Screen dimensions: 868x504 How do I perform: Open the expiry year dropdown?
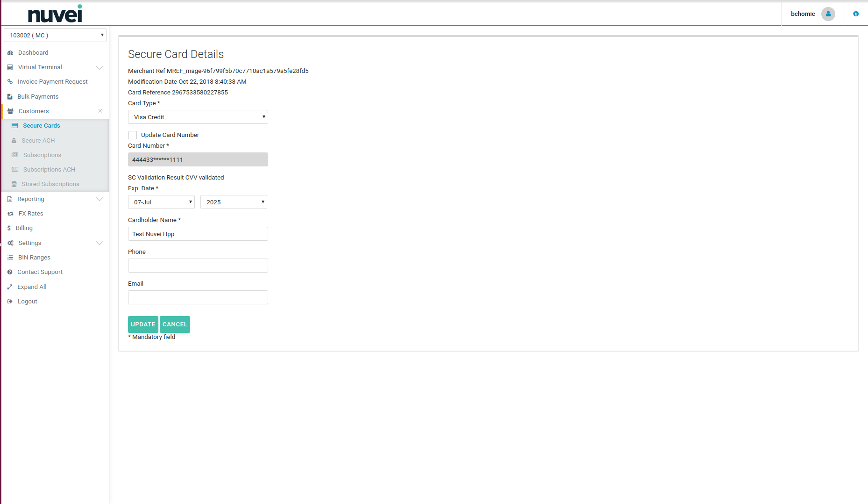234,202
